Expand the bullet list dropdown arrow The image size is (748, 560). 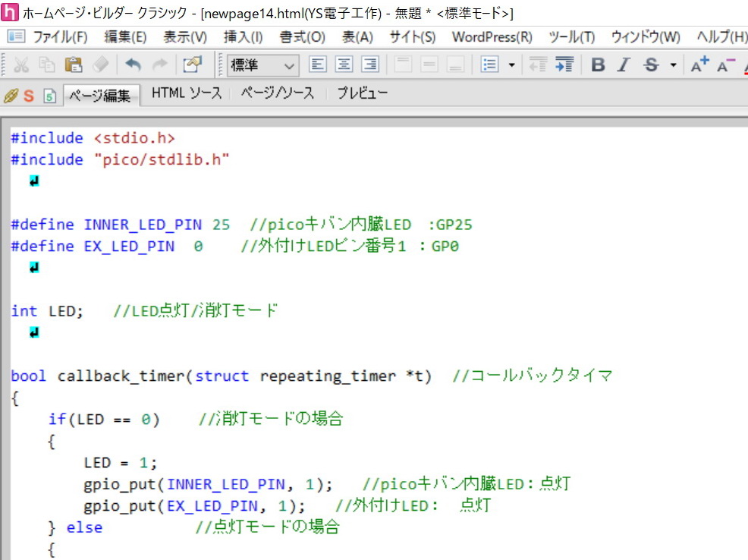511,65
